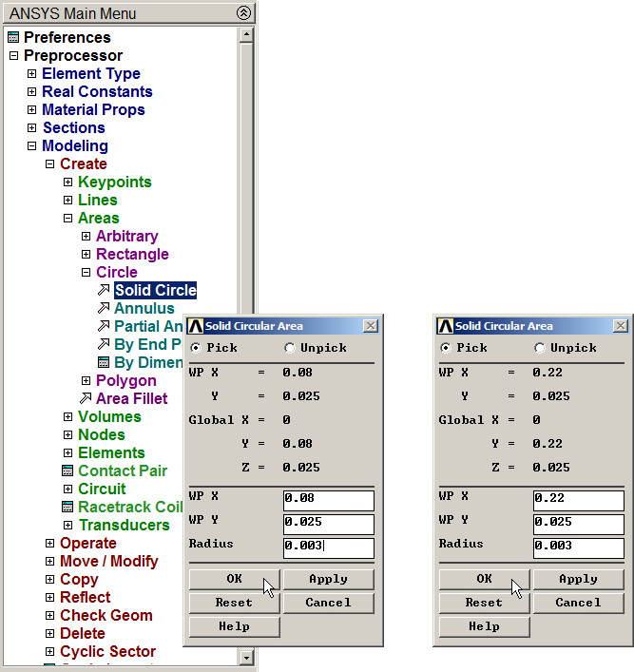
Task: Select Pick radio in right dialog
Action: [x=446, y=348]
